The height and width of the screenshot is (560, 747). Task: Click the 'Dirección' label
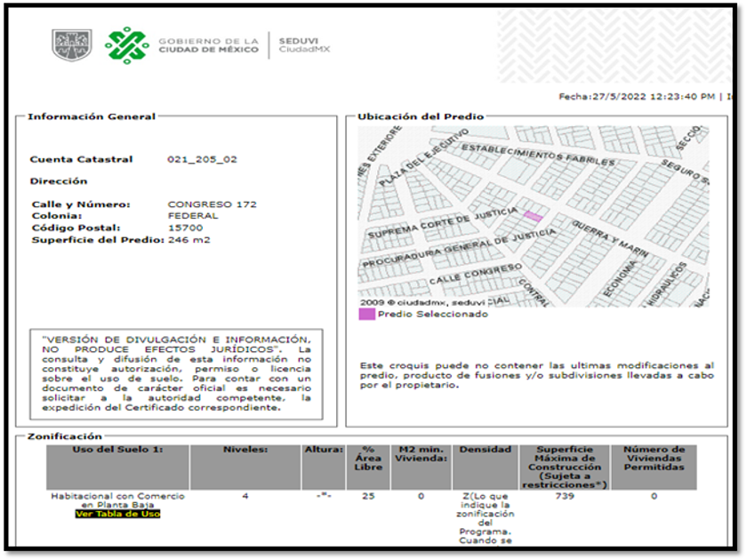59,181
